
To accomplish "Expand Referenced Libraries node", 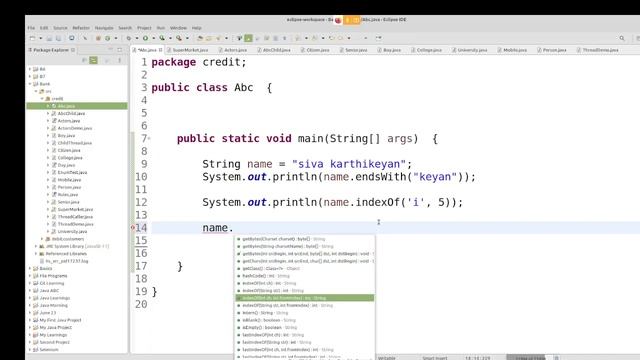I will [36, 253].
